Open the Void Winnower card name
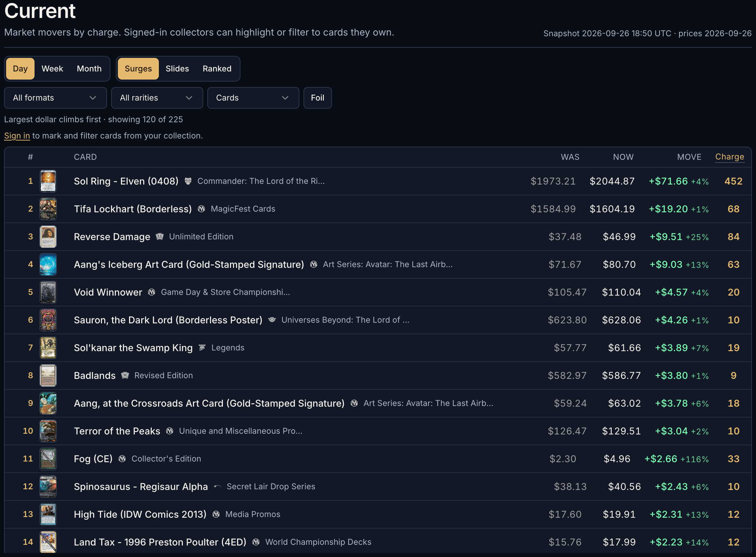756x557 pixels. [108, 292]
